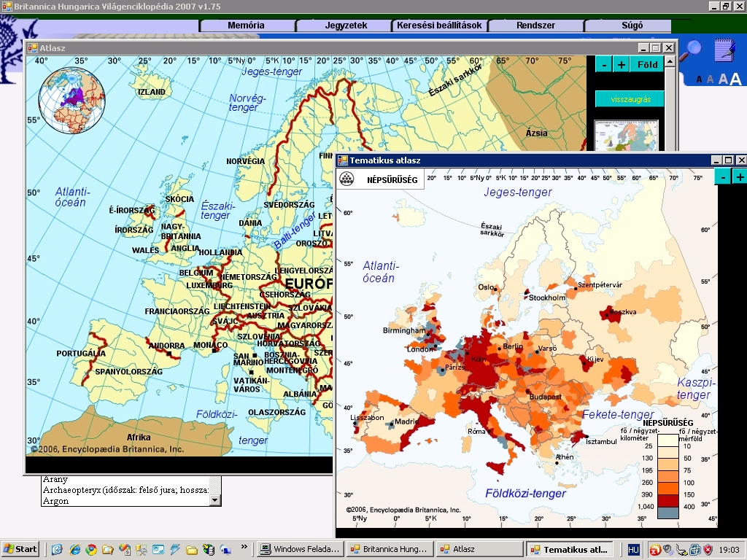Click Szentpétervár on the thematic map
The image size is (747, 560).
(x=600, y=285)
